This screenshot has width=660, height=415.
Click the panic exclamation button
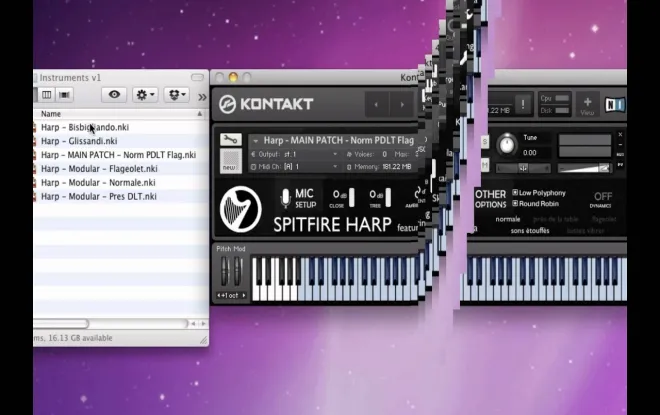[x=523, y=104]
